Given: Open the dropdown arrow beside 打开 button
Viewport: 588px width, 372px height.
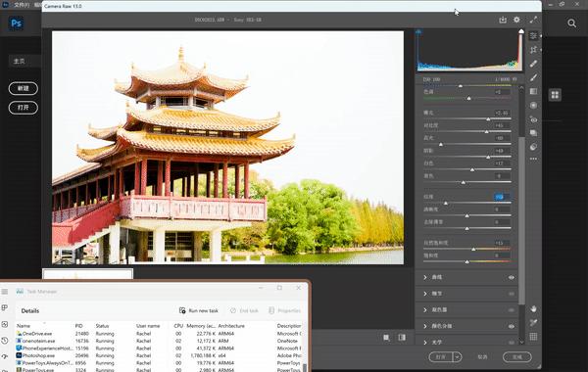Looking at the screenshot, I should (x=457, y=357).
